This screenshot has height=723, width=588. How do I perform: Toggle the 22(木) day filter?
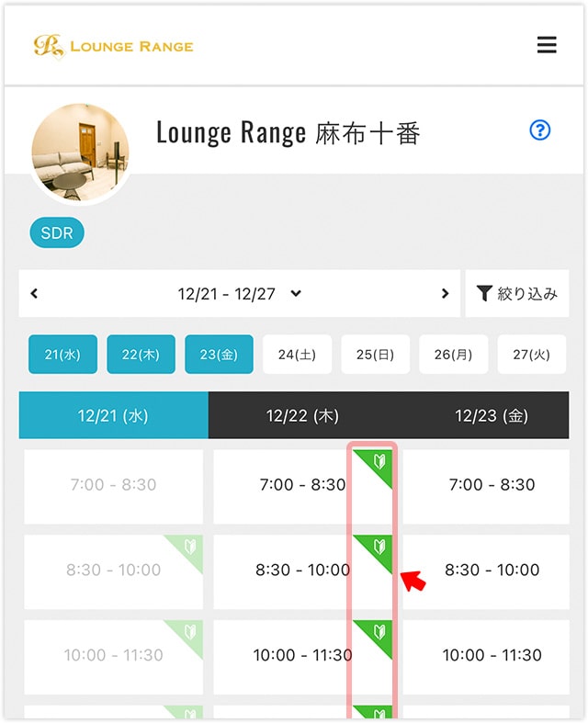[x=141, y=354]
